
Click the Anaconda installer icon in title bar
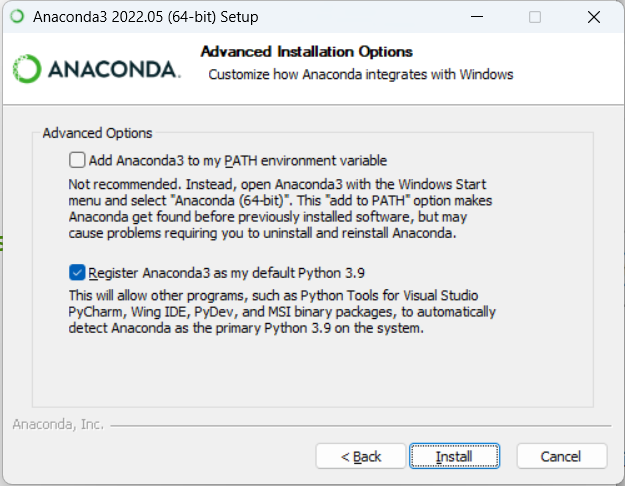pos(17,17)
